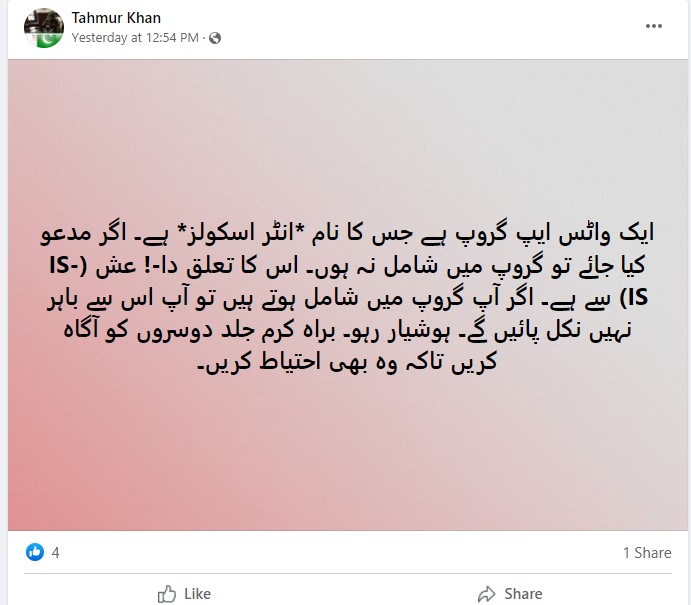Click the first line of Urdu text
This screenshot has width=691, height=605.
pyautogui.click(x=347, y=234)
